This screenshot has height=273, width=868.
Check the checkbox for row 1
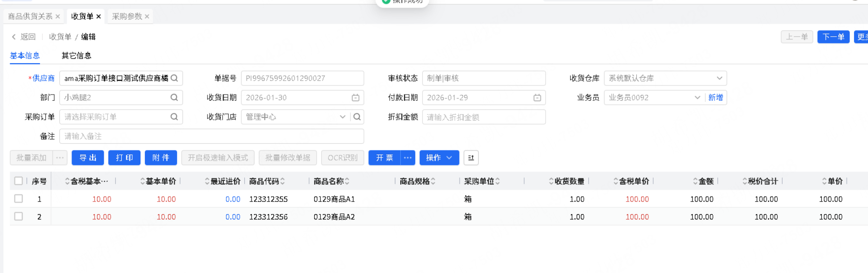coord(18,199)
